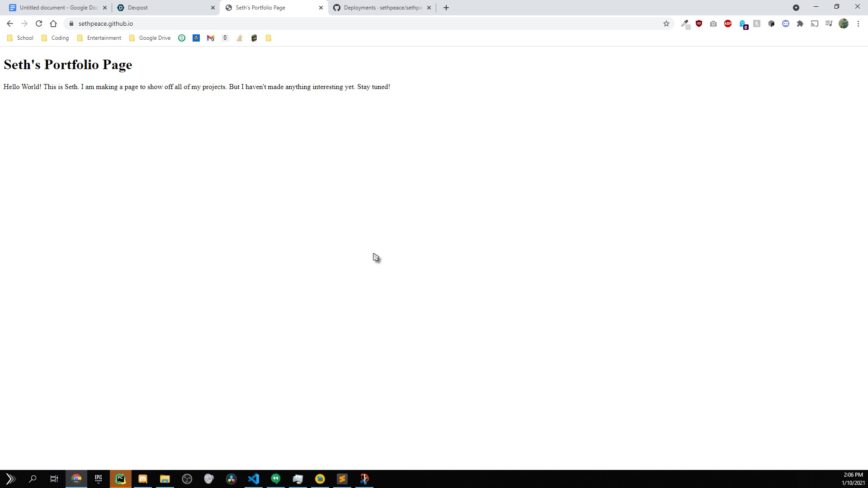Image resolution: width=868 pixels, height=488 pixels.
Task: Click the Ghostery ghost extension icon
Action: (x=743, y=23)
